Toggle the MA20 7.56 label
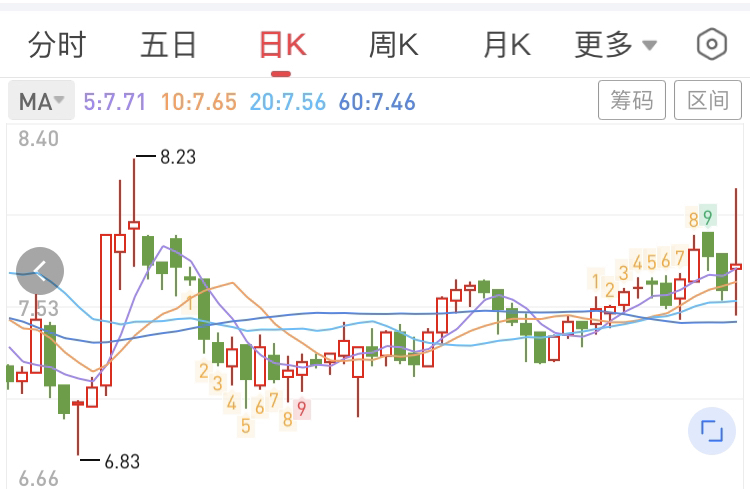The width and height of the screenshot is (750, 489). coord(288,102)
